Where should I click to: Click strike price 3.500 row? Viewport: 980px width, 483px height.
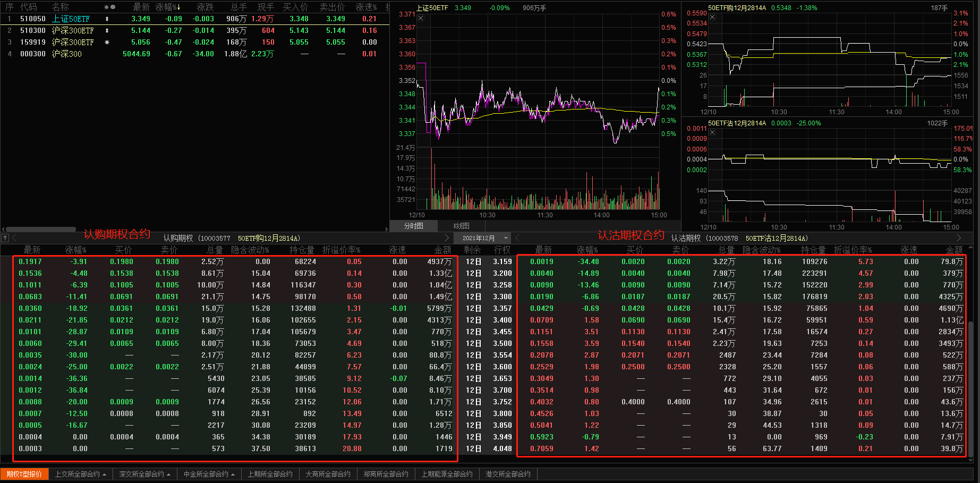502,343
